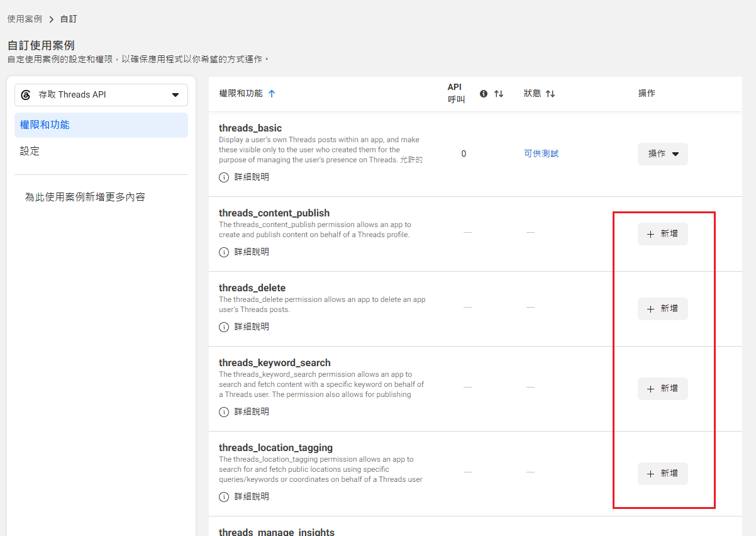Click the API call count 0 for threads_basic
Image resolution: width=756 pixels, height=536 pixels.
(x=464, y=154)
